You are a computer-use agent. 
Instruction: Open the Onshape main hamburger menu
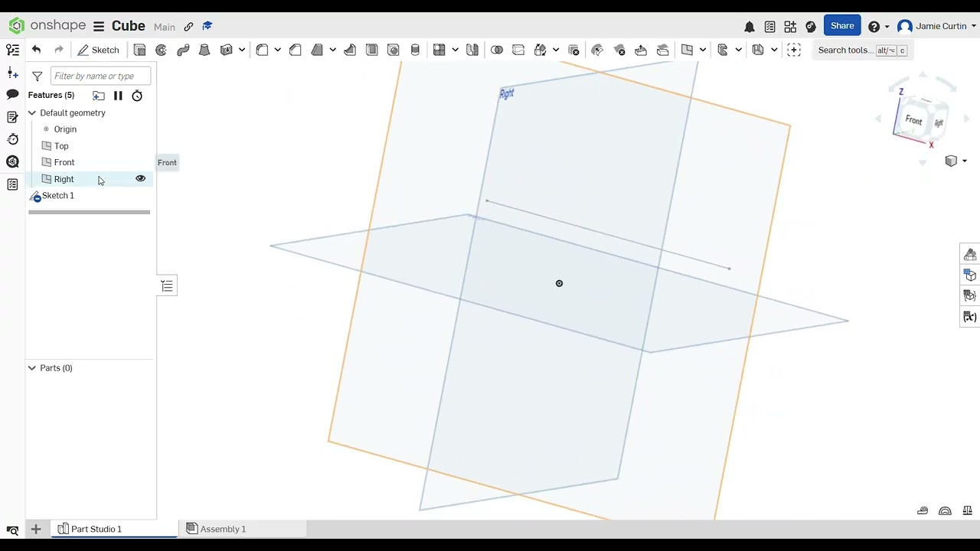[99, 26]
